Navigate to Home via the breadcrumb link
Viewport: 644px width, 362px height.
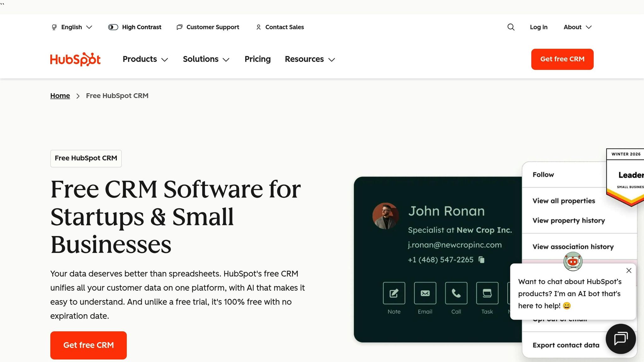tap(60, 96)
